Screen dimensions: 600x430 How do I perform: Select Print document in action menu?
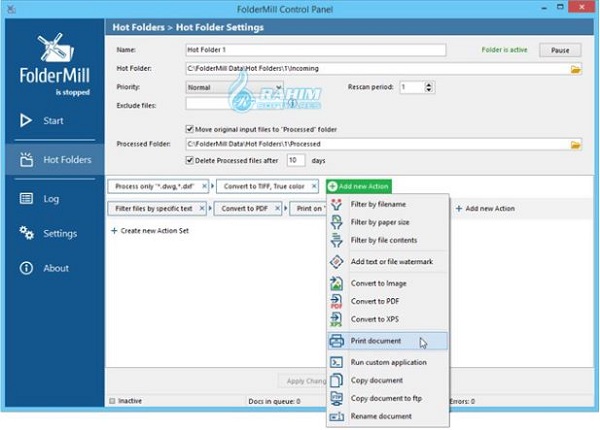387,341
